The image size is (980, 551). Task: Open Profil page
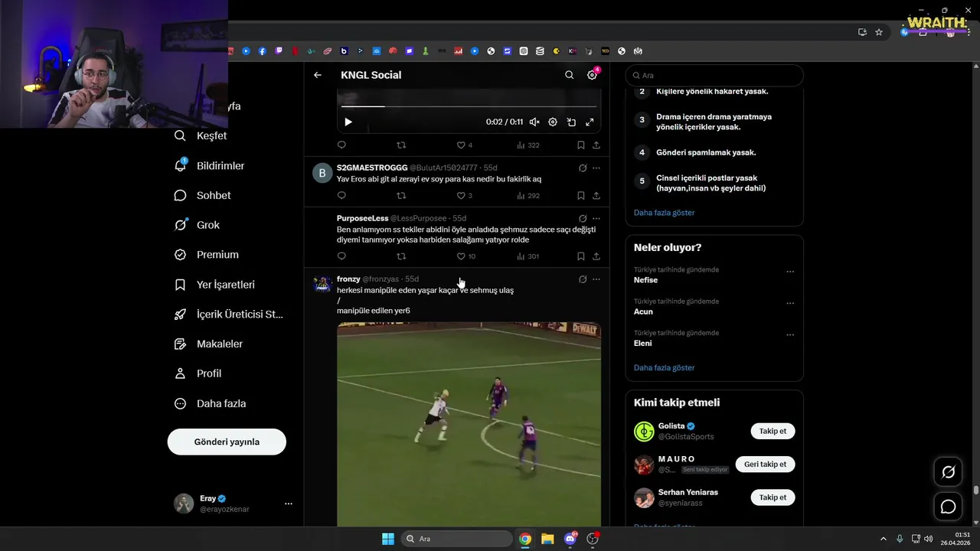tap(198, 373)
